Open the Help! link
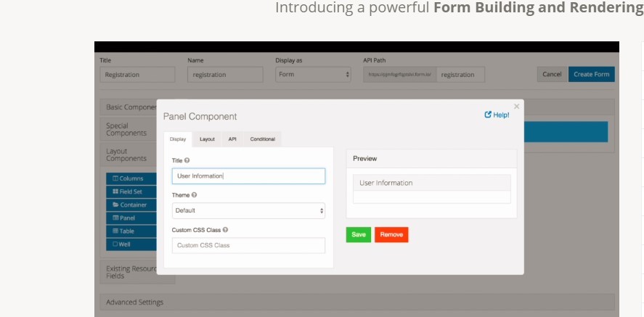This screenshot has height=317, width=644. 497,115
